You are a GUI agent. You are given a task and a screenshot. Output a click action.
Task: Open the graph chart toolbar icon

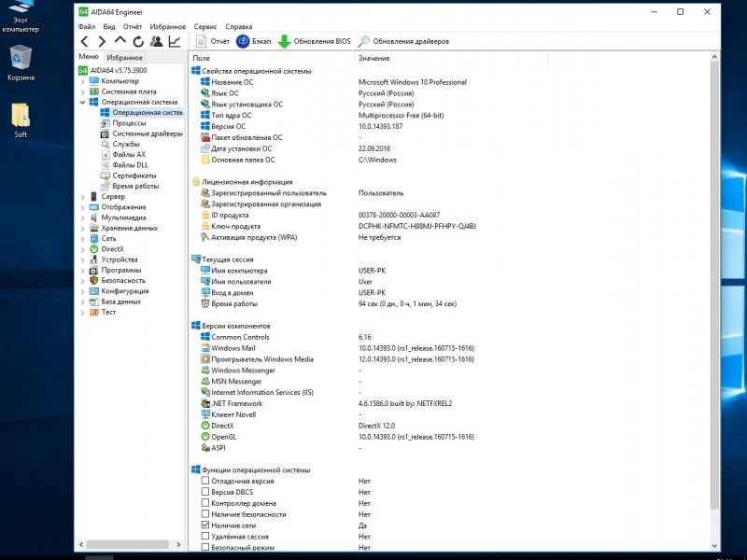[x=175, y=41]
